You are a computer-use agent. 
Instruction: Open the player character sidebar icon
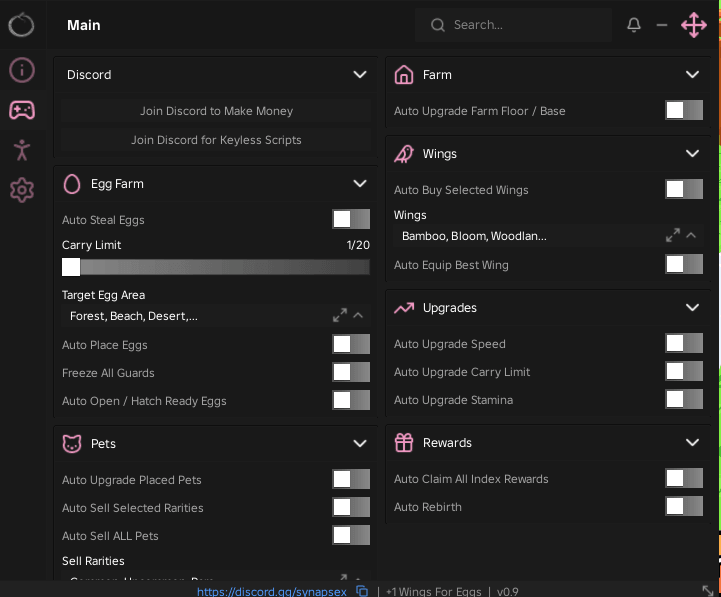[x=22, y=150]
